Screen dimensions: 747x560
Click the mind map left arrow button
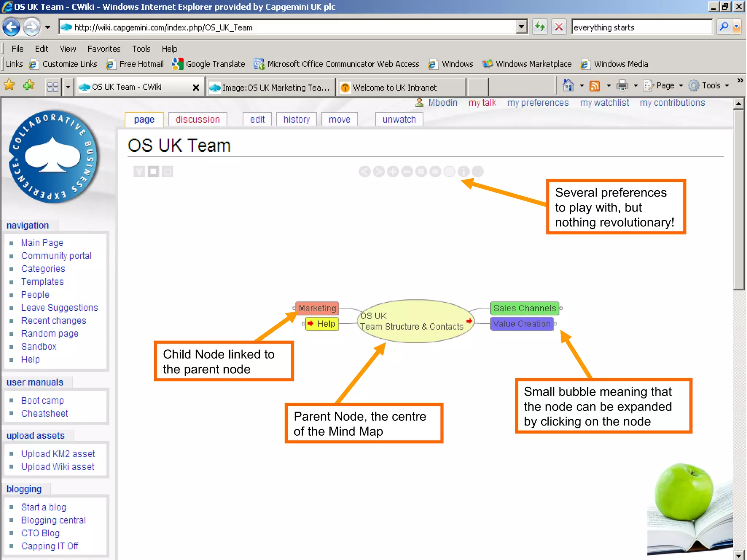[x=364, y=171]
